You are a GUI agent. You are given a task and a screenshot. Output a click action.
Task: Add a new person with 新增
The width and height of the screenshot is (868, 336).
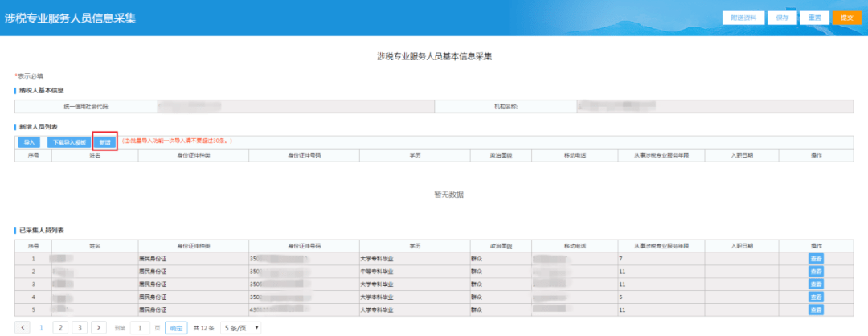point(104,141)
